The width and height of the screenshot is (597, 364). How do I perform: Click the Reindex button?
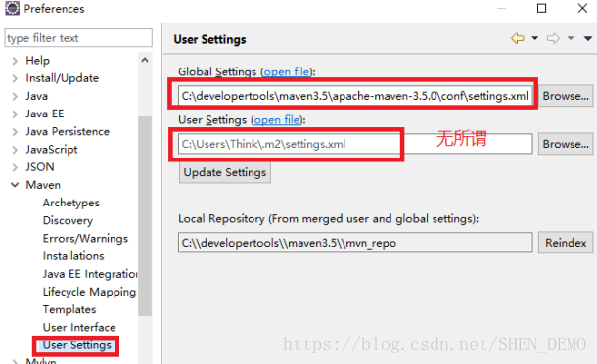tap(566, 243)
